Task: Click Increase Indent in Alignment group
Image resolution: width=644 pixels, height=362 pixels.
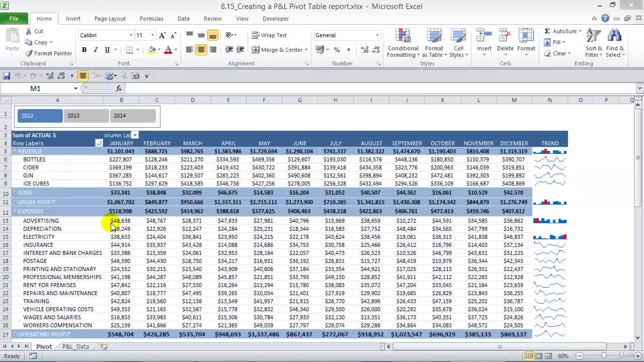Action: point(240,50)
